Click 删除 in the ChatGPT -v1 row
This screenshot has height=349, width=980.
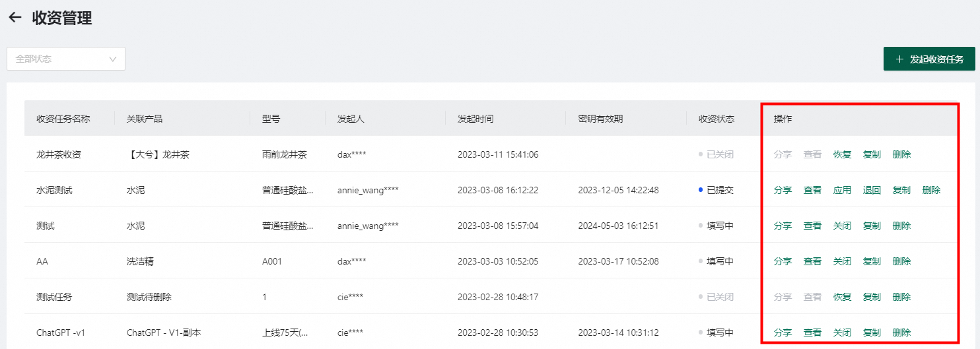tap(901, 333)
